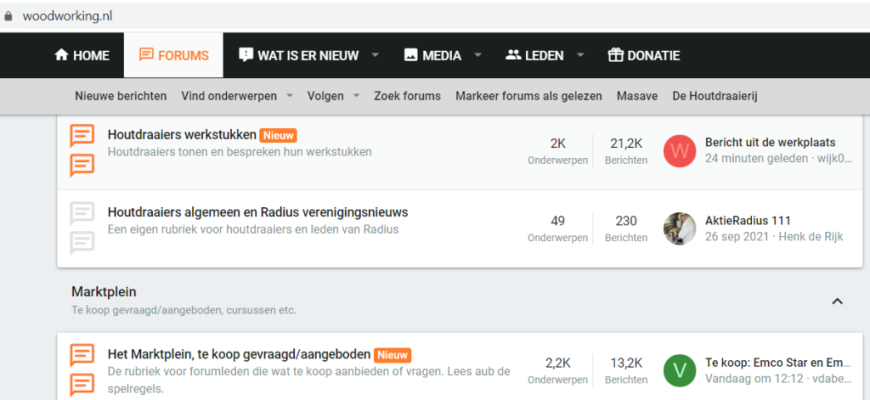Open Houtdraaiers algemeen en Radius verenigingsnieuws forum
Screen dimensions: 870x400
point(258,212)
